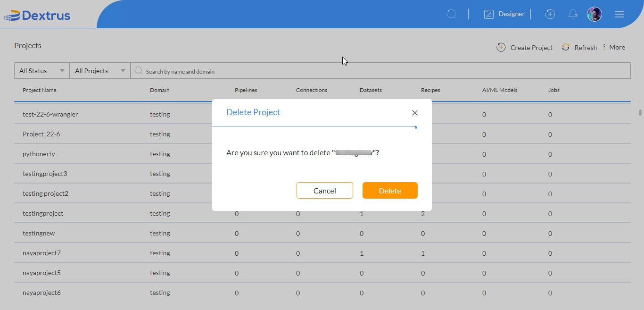The width and height of the screenshot is (644, 310).
Task: Click the Domain column header
Action: pyautogui.click(x=160, y=90)
